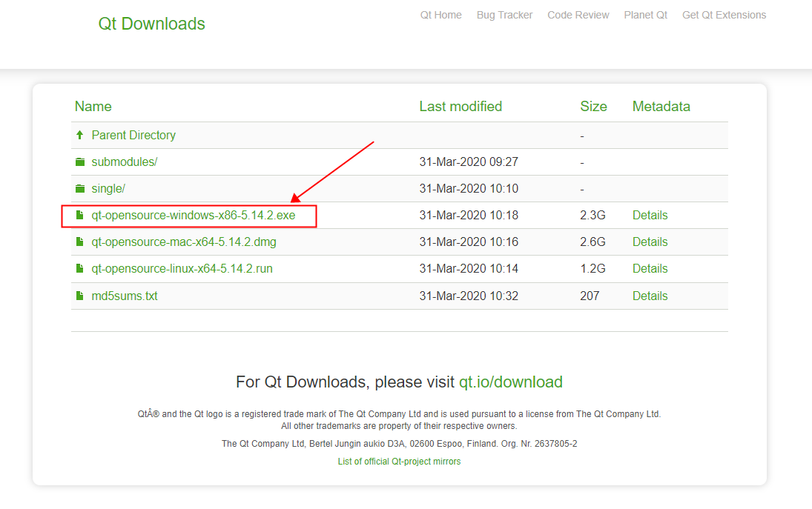Image resolution: width=812 pixels, height=509 pixels.
Task: Sort by the Last modified column header
Action: point(461,107)
